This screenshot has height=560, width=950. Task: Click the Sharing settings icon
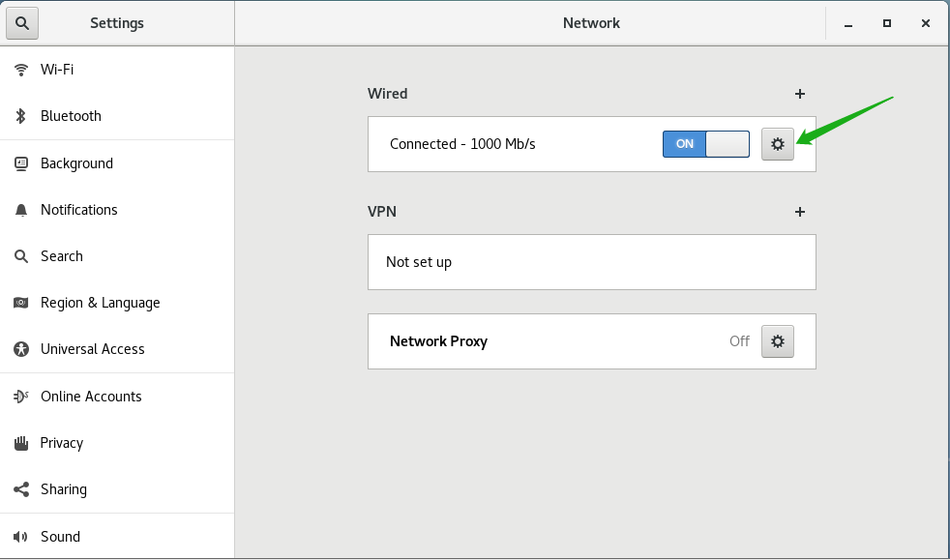[20, 489]
